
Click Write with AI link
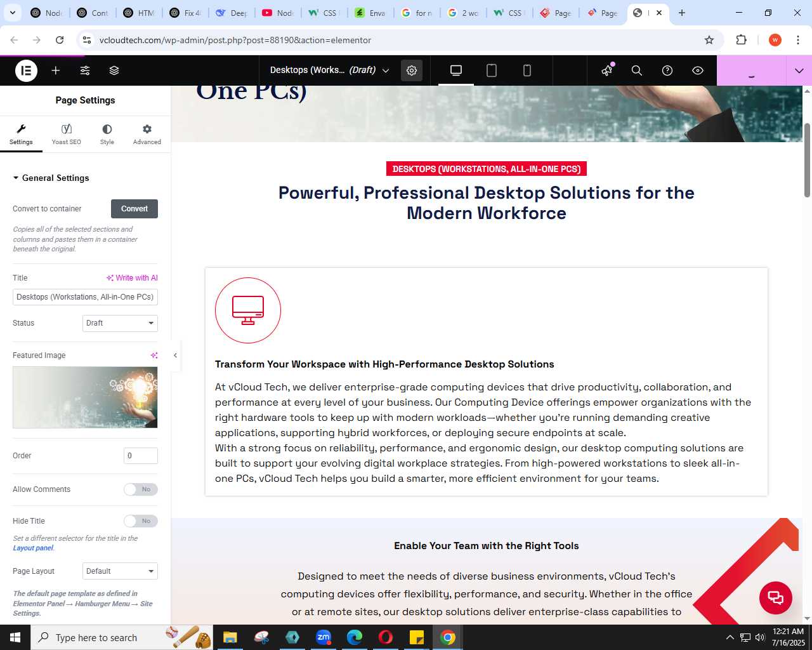[x=132, y=278]
